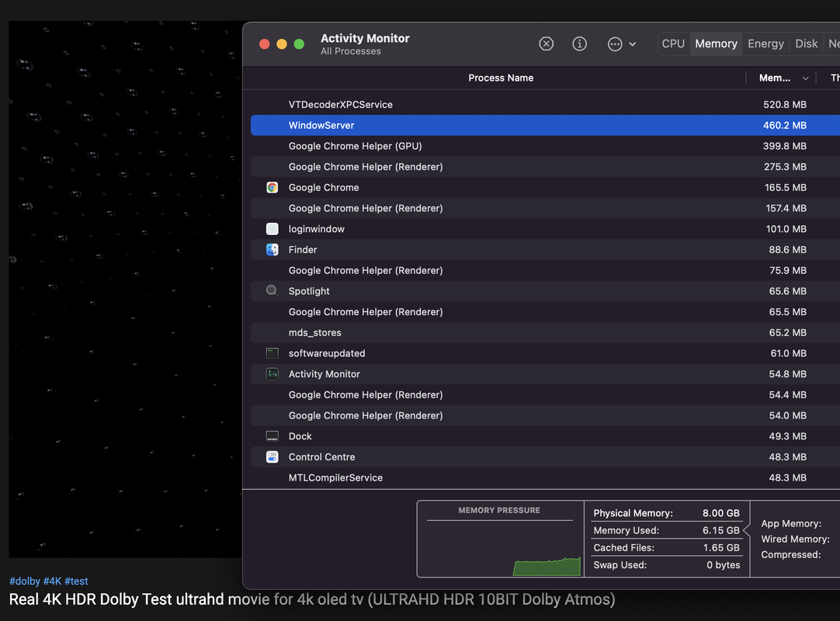Click the Google Chrome app icon
The width and height of the screenshot is (840, 621).
[272, 188]
